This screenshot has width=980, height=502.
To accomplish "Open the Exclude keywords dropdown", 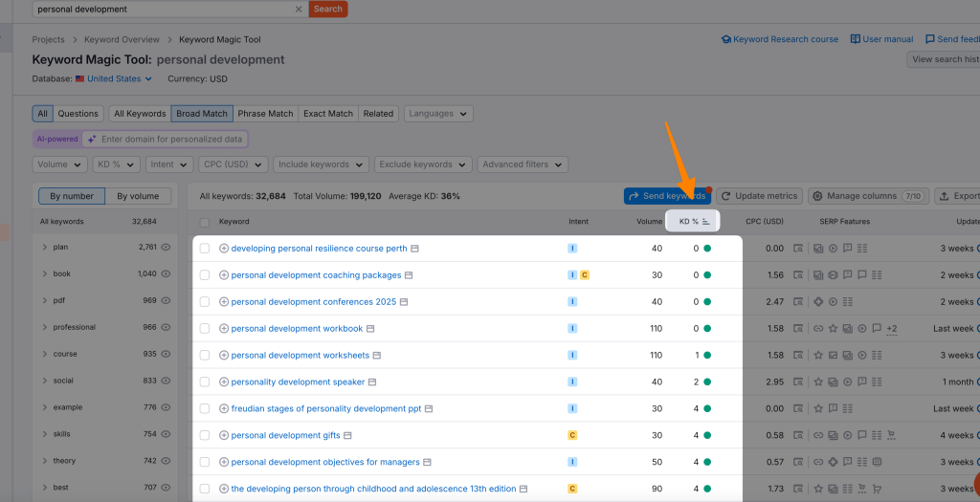I will (422, 164).
